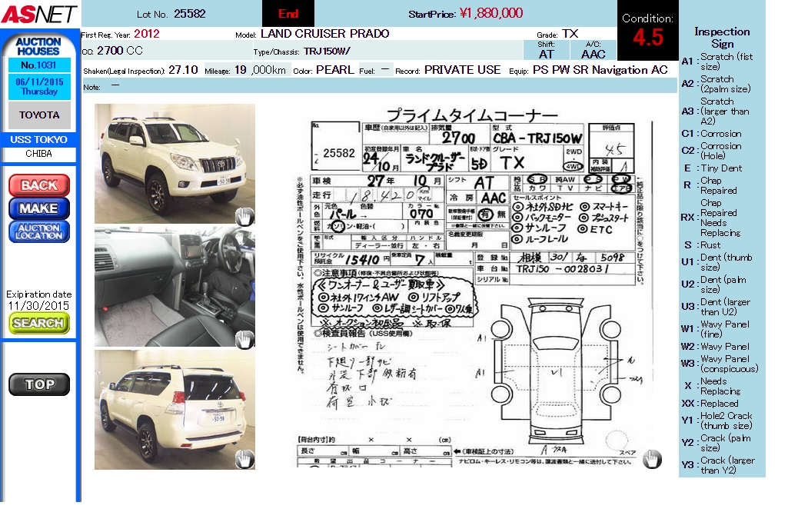Select the TOYOTA make box

point(39,115)
